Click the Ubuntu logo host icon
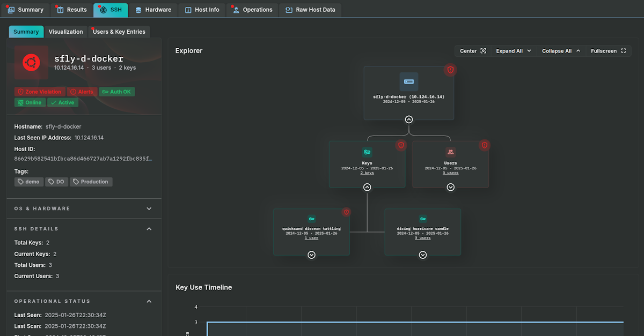This screenshot has width=644, height=336. click(31, 63)
